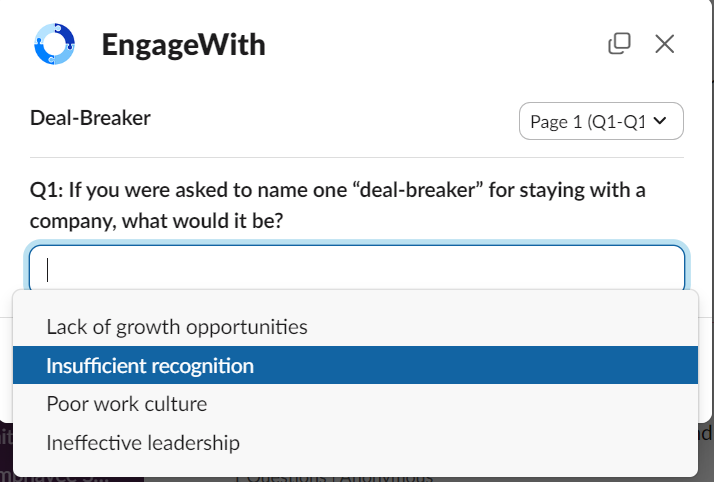Screen dimensions: 714x482
Task: Click the blinking text cursor in answer box
Action: 48,269
